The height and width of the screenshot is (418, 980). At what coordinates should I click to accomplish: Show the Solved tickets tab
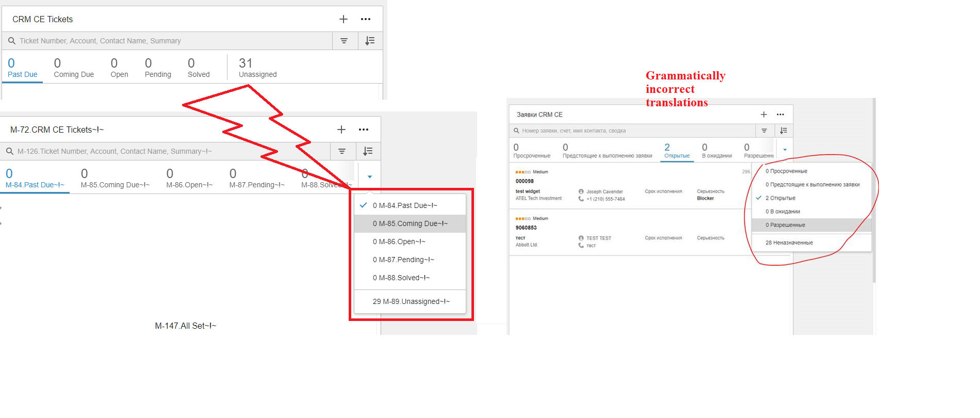(199, 69)
